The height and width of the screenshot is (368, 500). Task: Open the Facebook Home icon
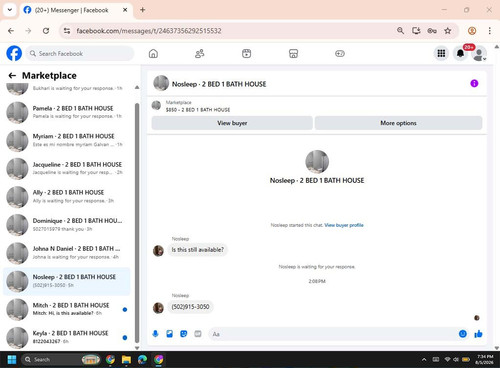coord(153,53)
